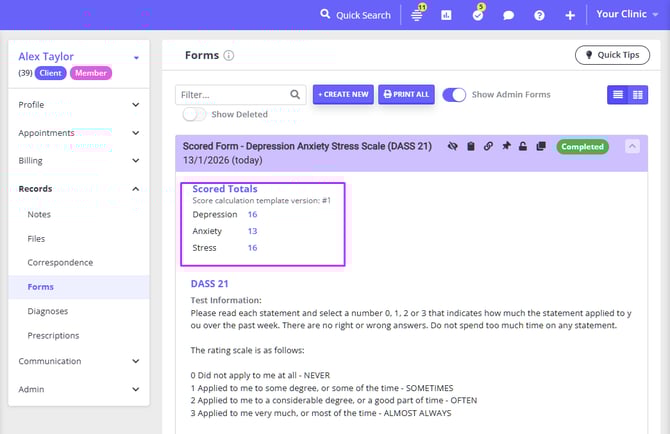Screen dimensions: 670x434
Task: Click the help question mark icon
Action: [539, 15]
